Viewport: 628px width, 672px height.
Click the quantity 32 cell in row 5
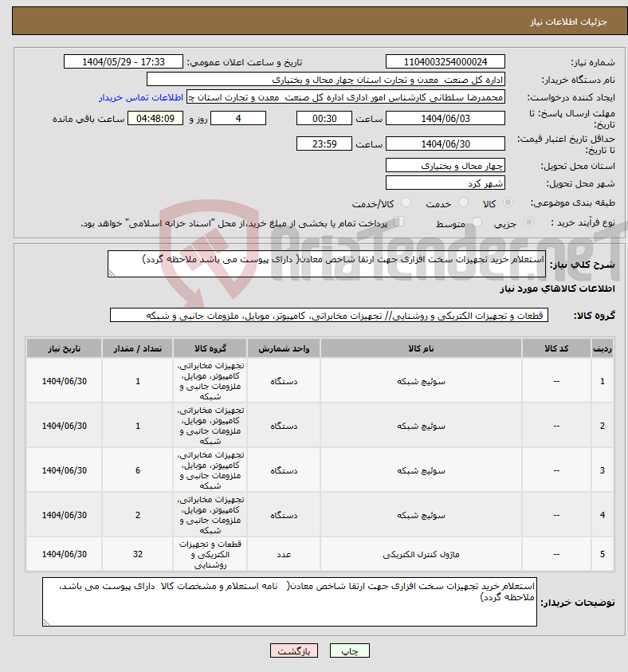coord(138,554)
